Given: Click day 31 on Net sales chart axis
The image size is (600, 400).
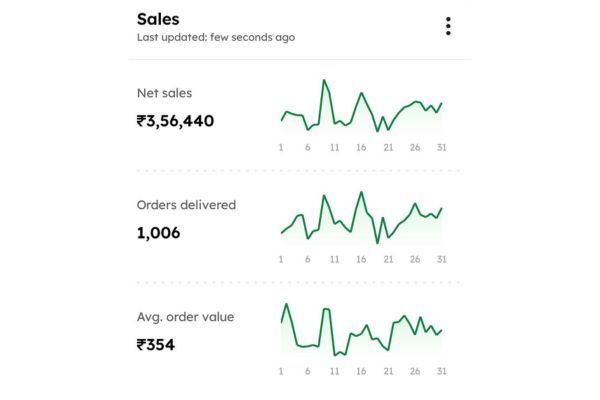Looking at the screenshot, I should [441, 148].
